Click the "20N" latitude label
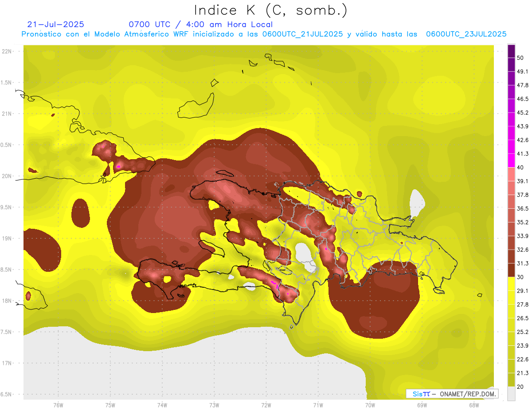This screenshot has width=532, height=411. click(8, 176)
